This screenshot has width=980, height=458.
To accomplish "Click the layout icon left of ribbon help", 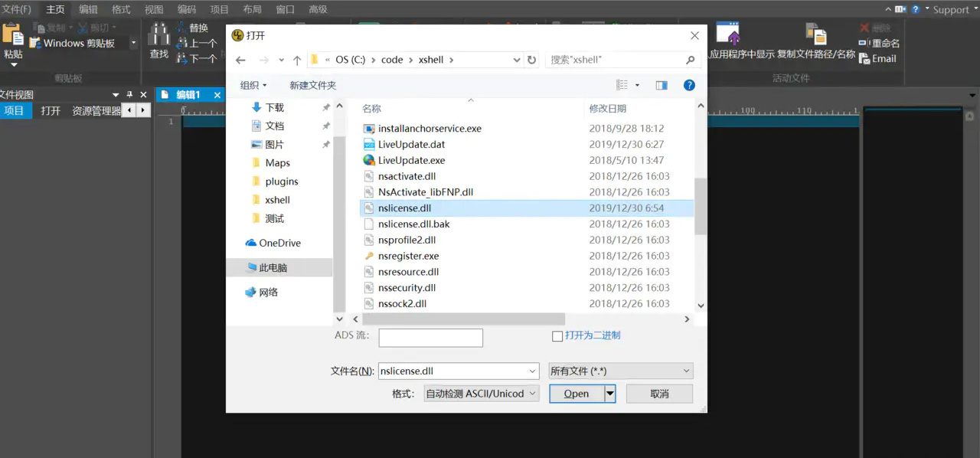I will tap(900, 9).
